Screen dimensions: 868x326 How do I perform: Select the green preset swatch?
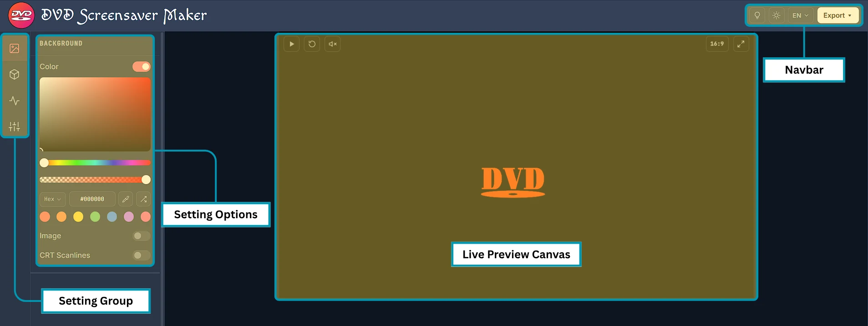(x=95, y=217)
